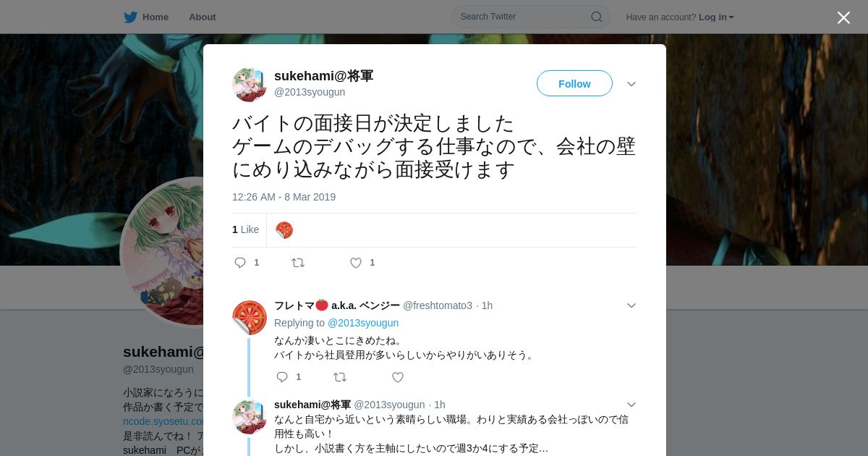Open freshtomato3's profile avatar
Image resolution: width=868 pixels, height=456 pixels.
(x=250, y=317)
